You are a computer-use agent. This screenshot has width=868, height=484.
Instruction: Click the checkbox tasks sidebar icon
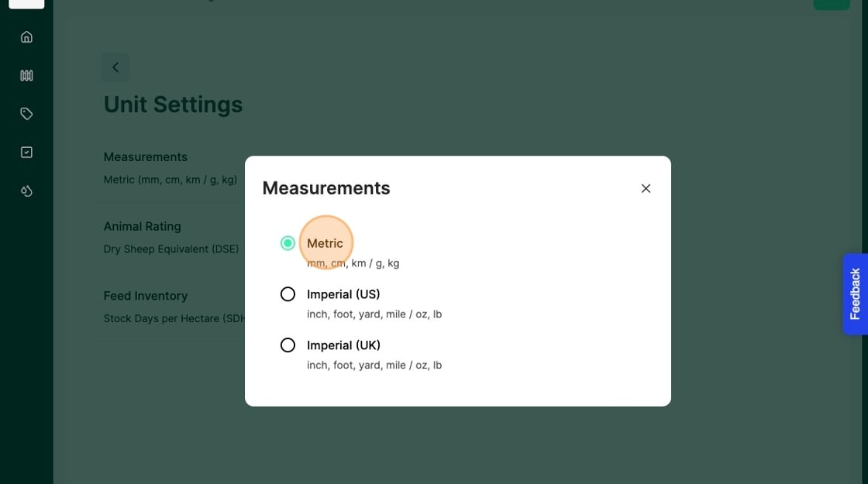pyautogui.click(x=26, y=152)
